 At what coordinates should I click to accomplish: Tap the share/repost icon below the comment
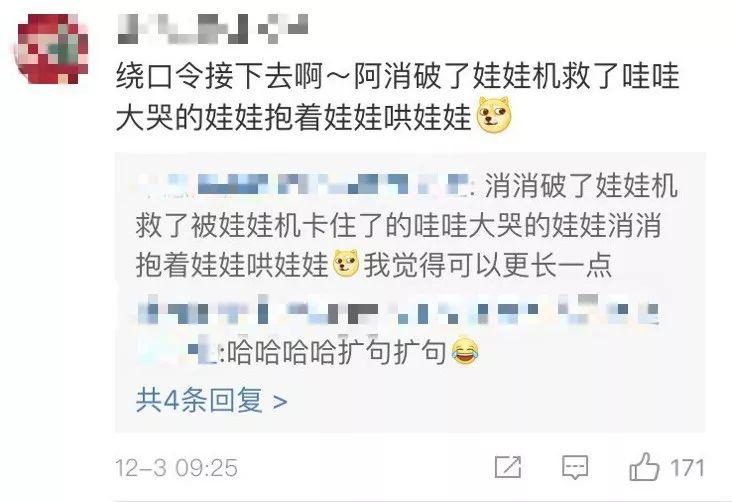point(508,467)
